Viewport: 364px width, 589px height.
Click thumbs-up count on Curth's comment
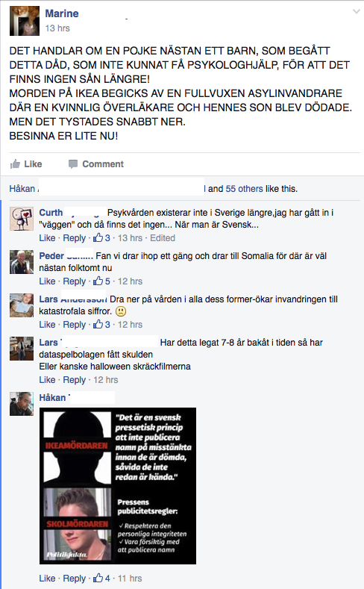pyautogui.click(x=102, y=238)
